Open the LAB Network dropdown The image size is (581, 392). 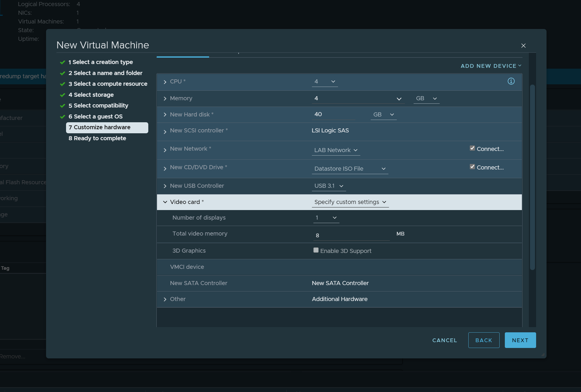coord(336,150)
